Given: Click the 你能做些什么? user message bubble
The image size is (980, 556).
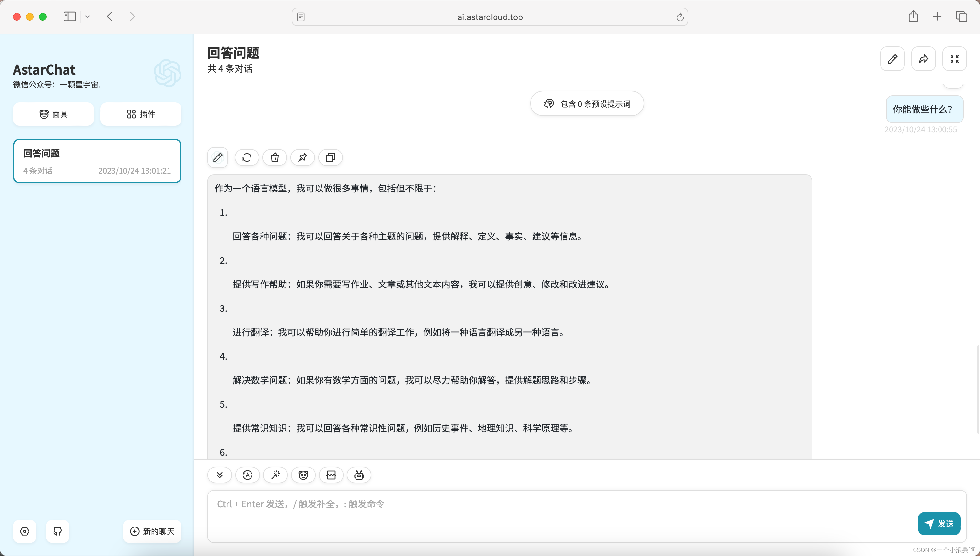Looking at the screenshot, I should pos(925,109).
